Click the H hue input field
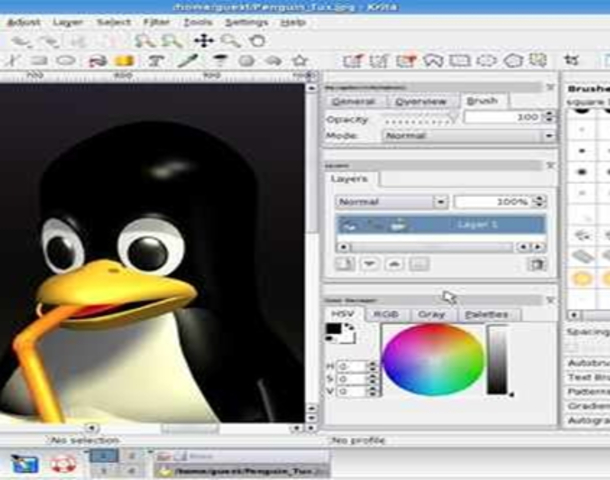The height and width of the screenshot is (480, 610). (352, 366)
